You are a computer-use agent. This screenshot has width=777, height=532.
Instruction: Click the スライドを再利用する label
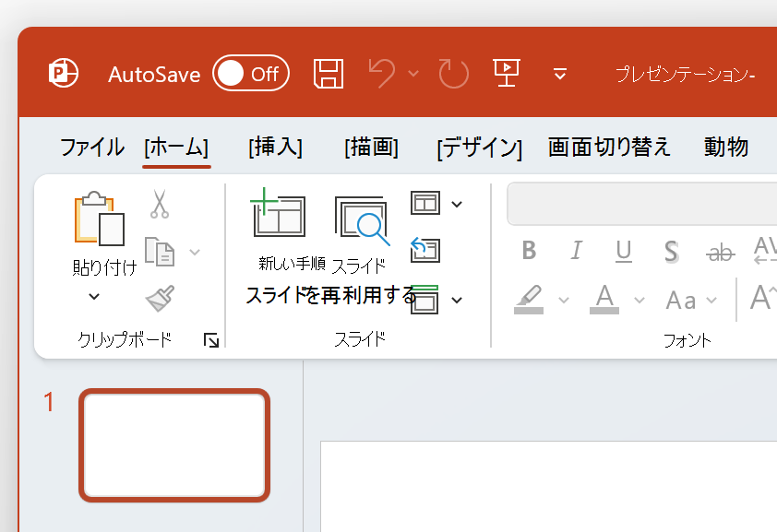coord(331,295)
